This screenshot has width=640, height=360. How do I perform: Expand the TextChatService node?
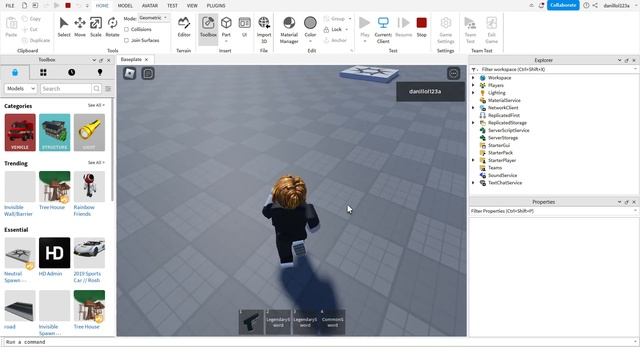473,183
